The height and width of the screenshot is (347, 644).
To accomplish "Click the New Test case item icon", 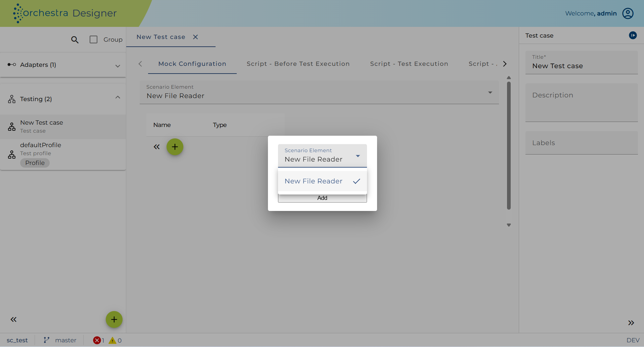I will coord(12,127).
